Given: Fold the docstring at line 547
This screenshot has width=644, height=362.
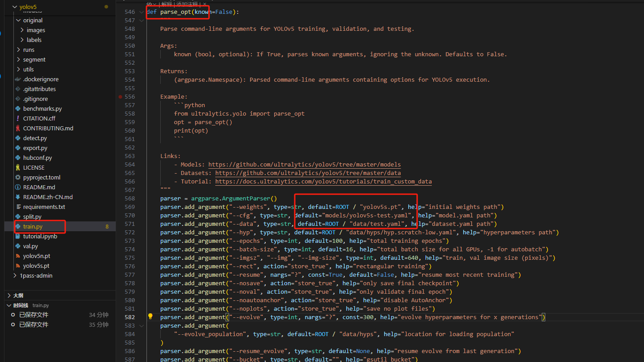Looking at the screenshot, I should 142,20.
